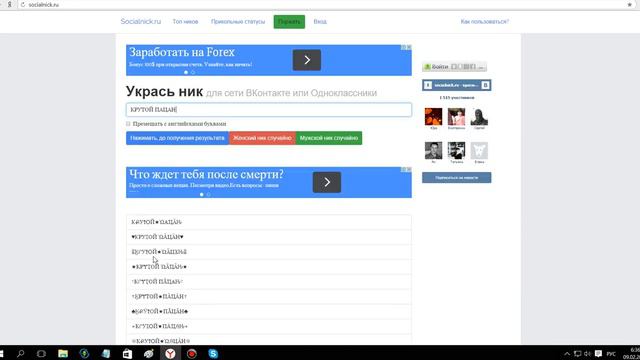Viewport: 640px width, 360px height.
Task: Open the taskbar search magnifier
Action: [20, 353]
